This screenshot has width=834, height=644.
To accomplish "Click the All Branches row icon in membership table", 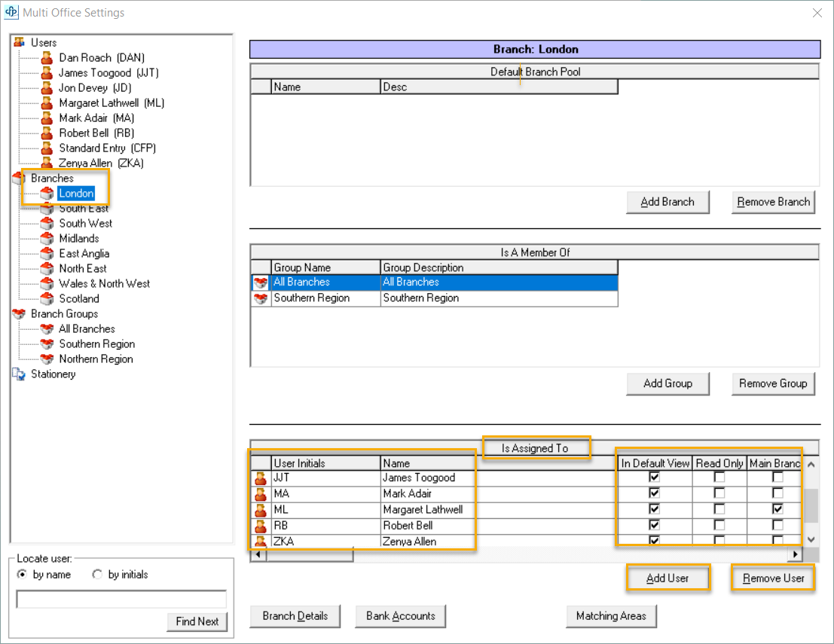I will pyautogui.click(x=261, y=282).
